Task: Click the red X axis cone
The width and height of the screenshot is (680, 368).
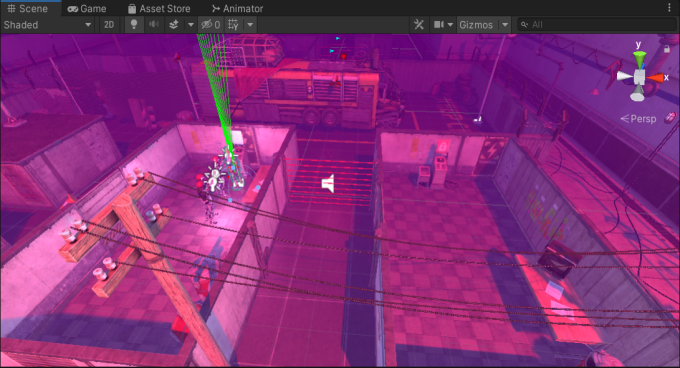Action: click(655, 78)
